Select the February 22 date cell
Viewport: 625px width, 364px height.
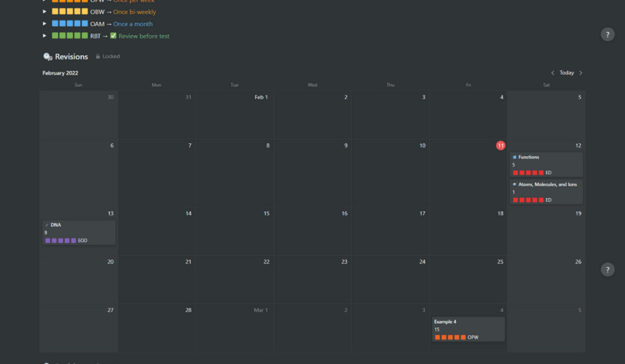coord(234,279)
